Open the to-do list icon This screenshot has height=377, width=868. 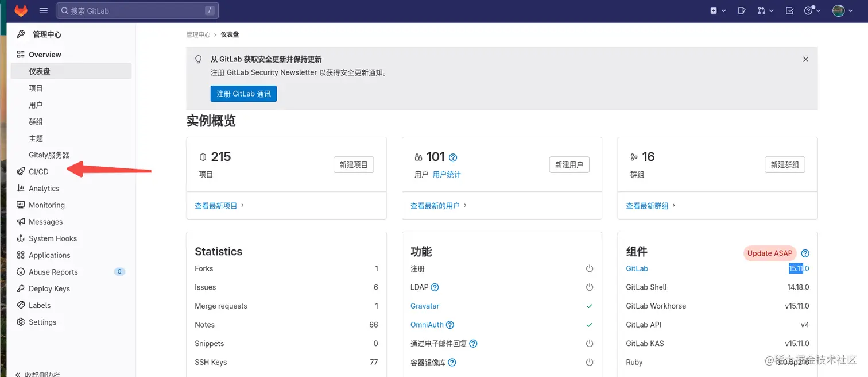click(x=789, y=10)
